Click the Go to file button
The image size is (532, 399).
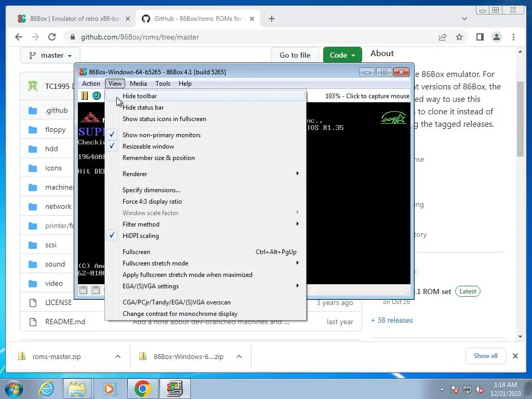pos(295,55)
